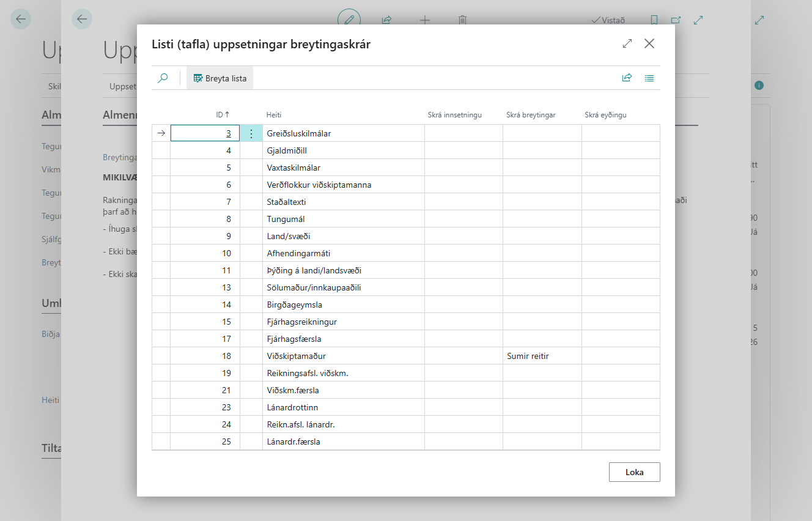
Task: Click the back arrow in the middle background page
Action: click(x=82, y=19)
